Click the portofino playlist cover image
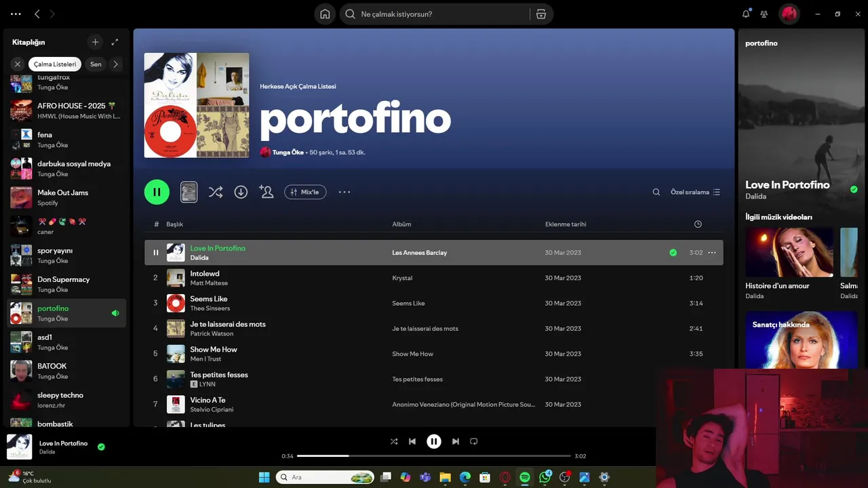Image resolution: width=868 pixels, height=488 pixels. [197, 105]
